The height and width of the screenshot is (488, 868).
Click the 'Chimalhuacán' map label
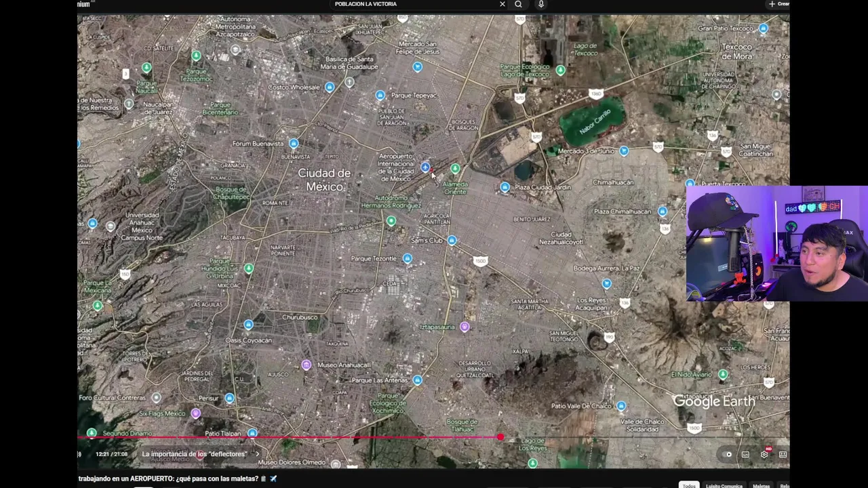click(613, 182)
